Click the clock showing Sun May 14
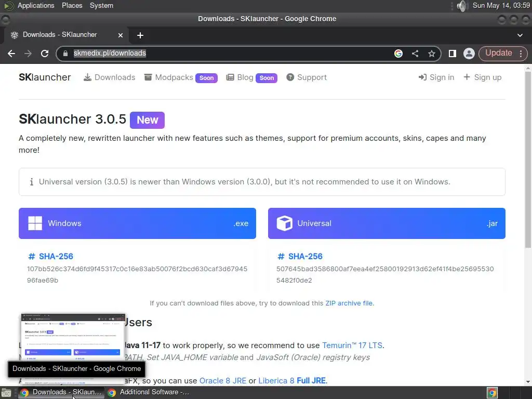 501,5
